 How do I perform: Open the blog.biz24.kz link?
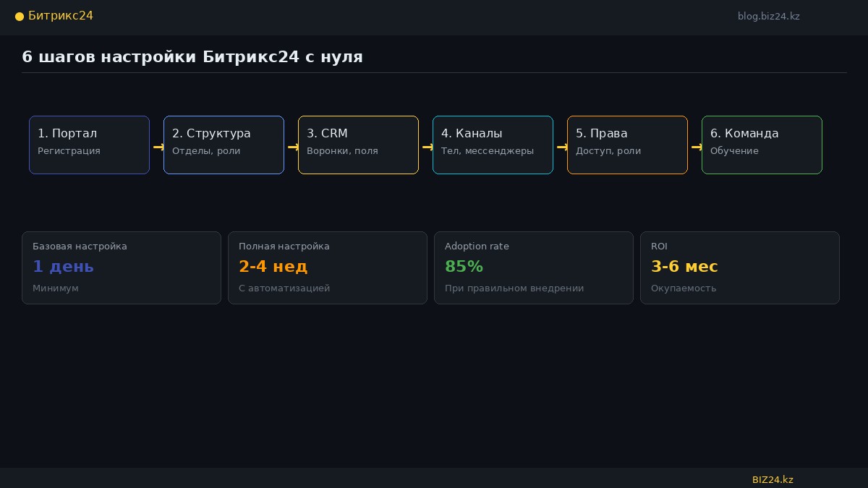[x=768, y=16]
